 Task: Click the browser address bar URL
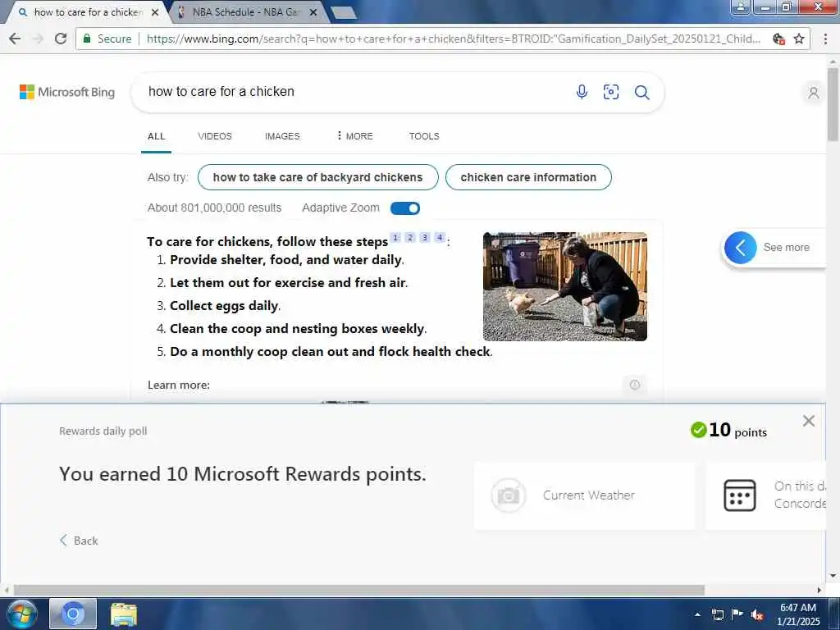453,39
